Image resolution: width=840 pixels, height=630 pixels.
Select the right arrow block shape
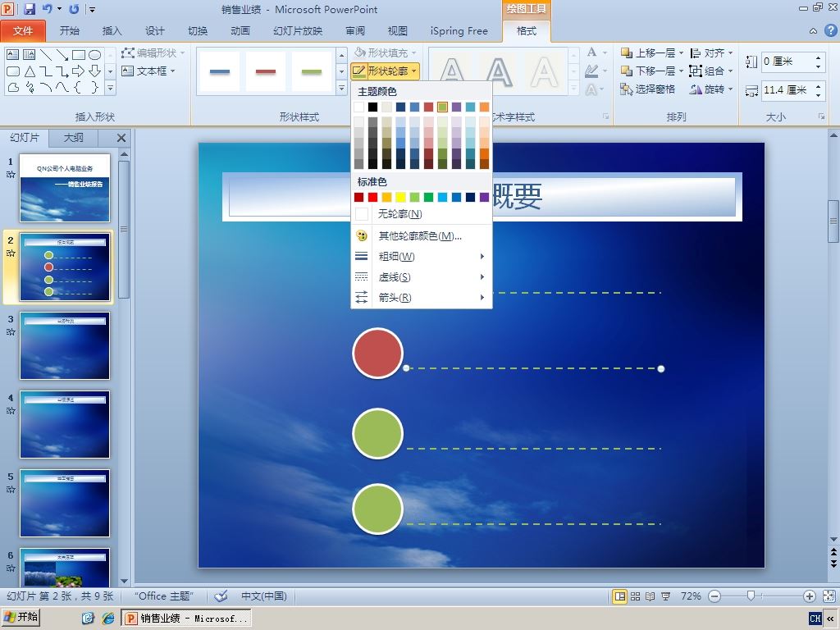tap(79, 71)
